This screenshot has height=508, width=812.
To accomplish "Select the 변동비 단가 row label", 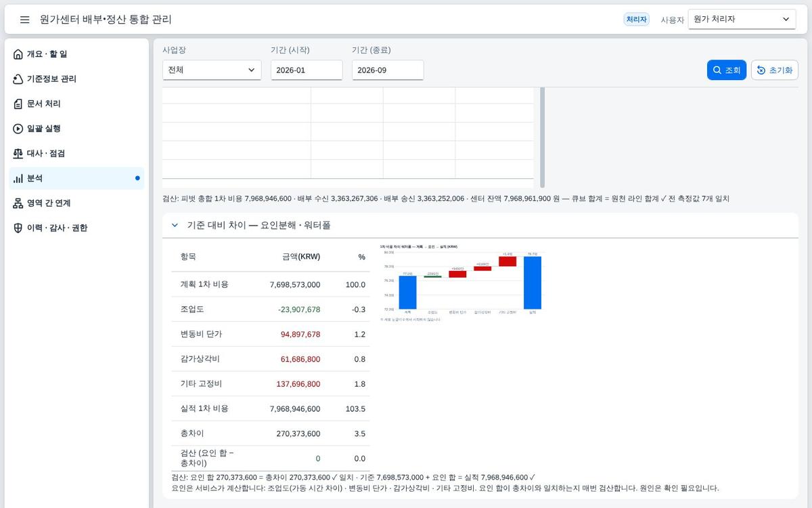I will pos(201,334).
